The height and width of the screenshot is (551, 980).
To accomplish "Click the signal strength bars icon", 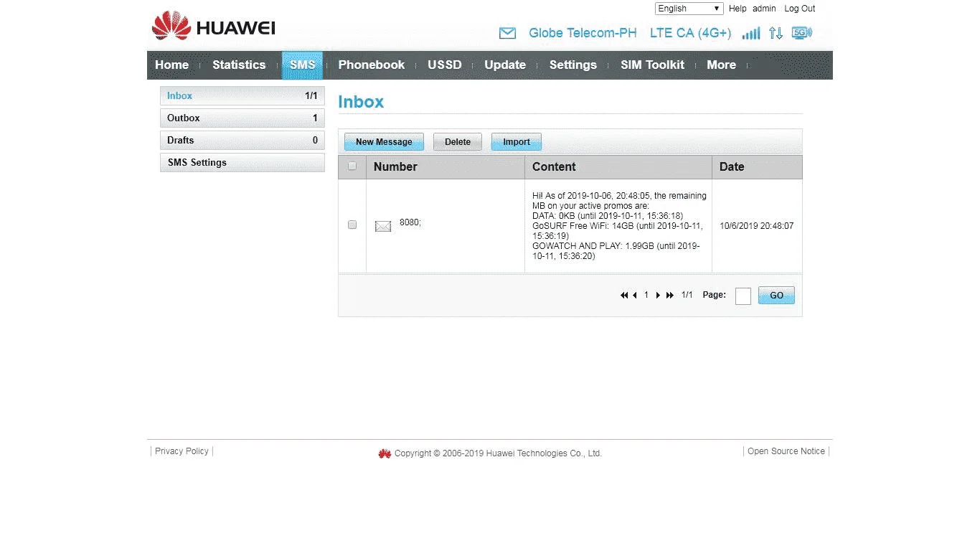I will [751, 33].
